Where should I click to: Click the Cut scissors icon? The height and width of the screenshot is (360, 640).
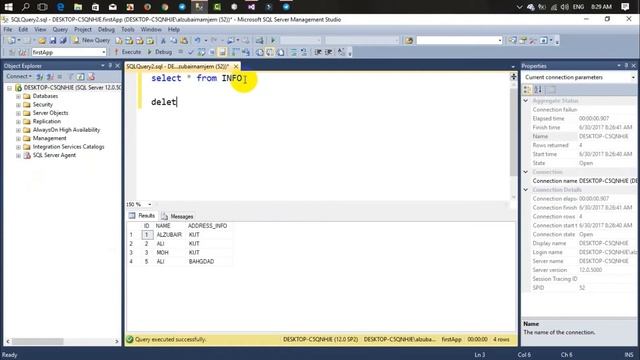pos(163,40)
